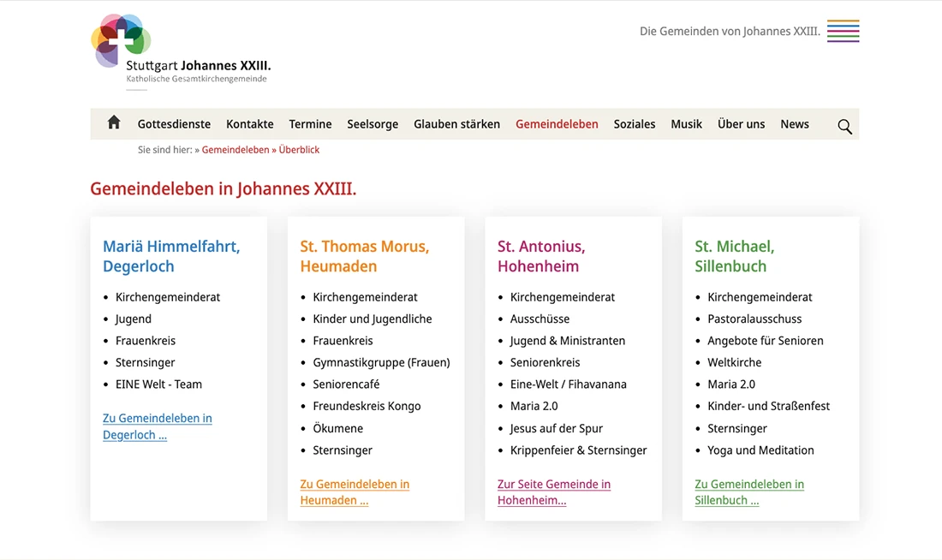Go to the News menu item
Screen dimensions: 942x560
pos(794,124)
